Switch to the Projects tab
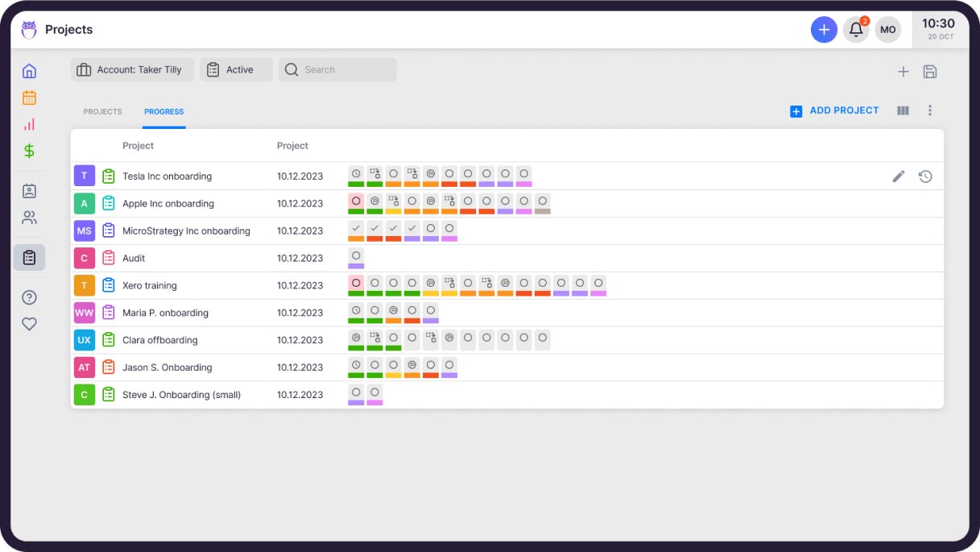This screenshot has width=980, height=552. (103, 112)
